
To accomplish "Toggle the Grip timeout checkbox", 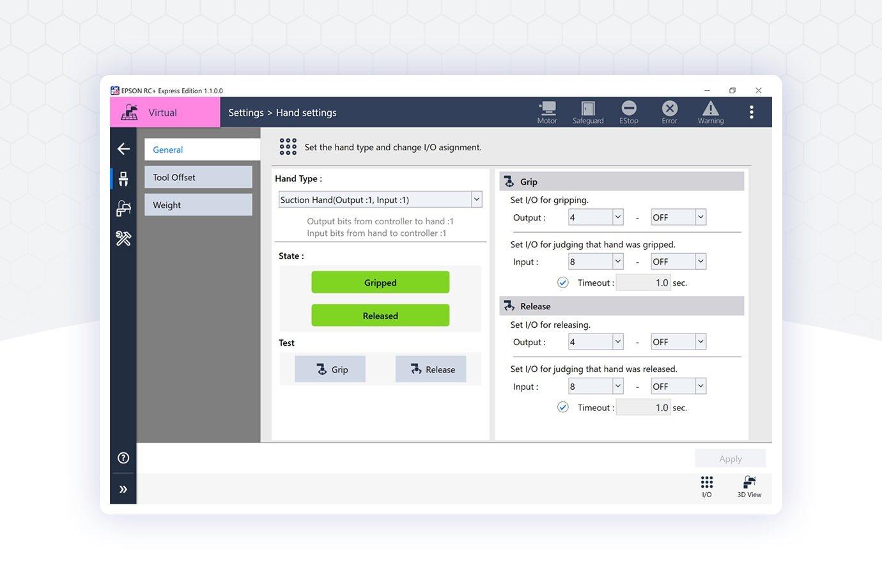I will tap(563, 282).
